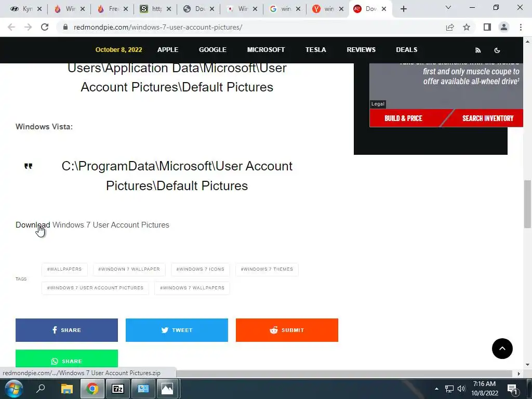532x399 pixels.
Task: Open Chrome profile avatar
Action: (504, 27)
